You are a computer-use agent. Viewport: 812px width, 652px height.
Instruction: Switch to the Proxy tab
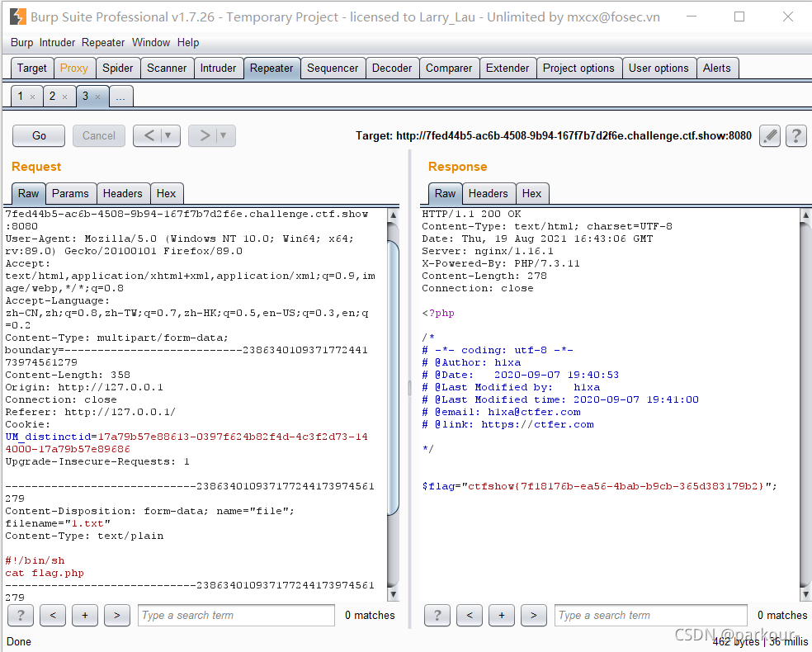click(74, 69)
